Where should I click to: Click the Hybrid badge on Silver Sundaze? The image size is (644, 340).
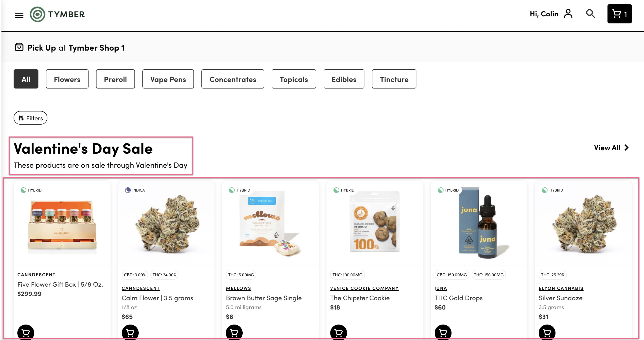pos(552,190)
